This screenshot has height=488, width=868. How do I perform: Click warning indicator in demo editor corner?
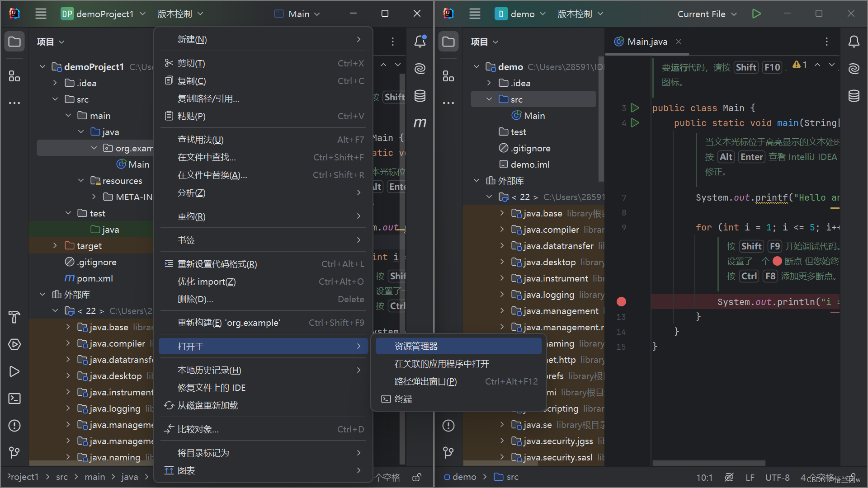[800, 65]
